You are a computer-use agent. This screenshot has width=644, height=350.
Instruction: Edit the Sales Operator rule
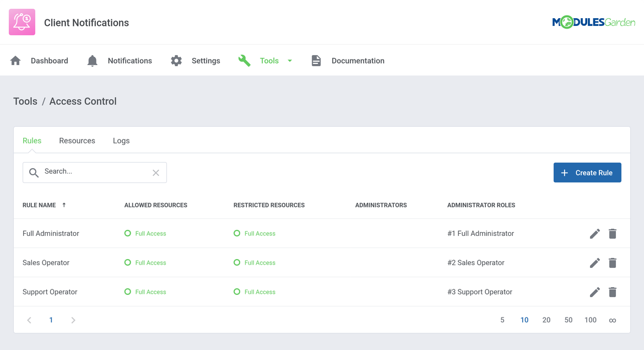click(595, 263)
